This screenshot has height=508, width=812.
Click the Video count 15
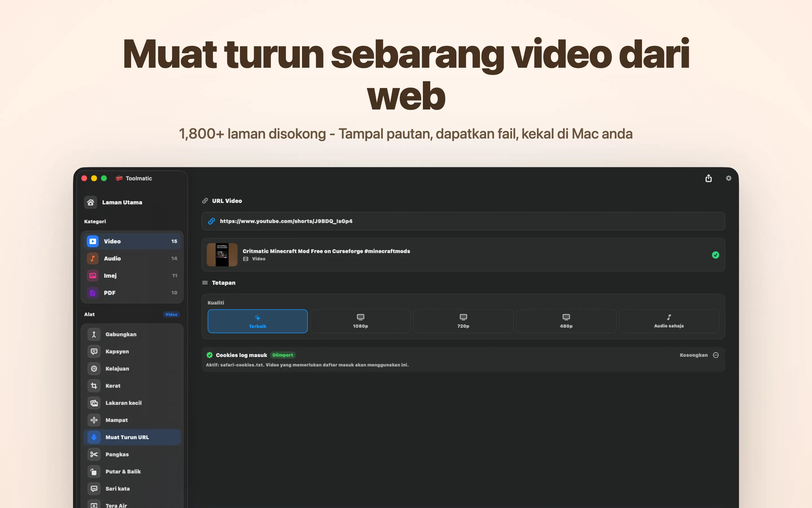click(174, 241)
